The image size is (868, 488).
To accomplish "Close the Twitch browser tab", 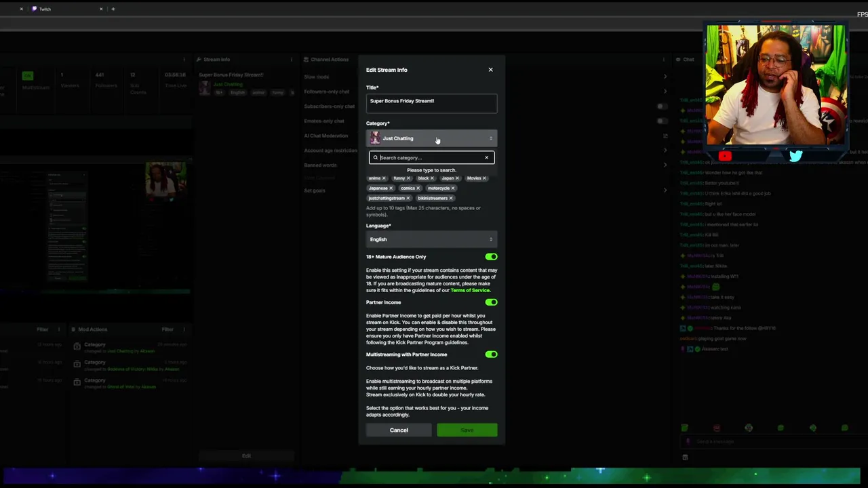I will (x=101, y=9).
